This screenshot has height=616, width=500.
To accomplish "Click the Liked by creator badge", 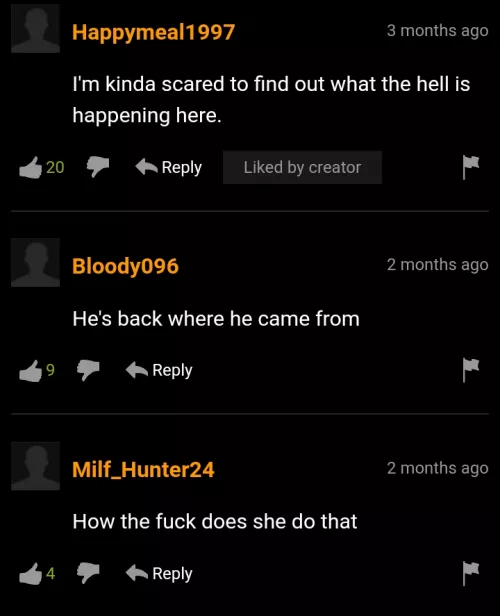I will [302, 167].
